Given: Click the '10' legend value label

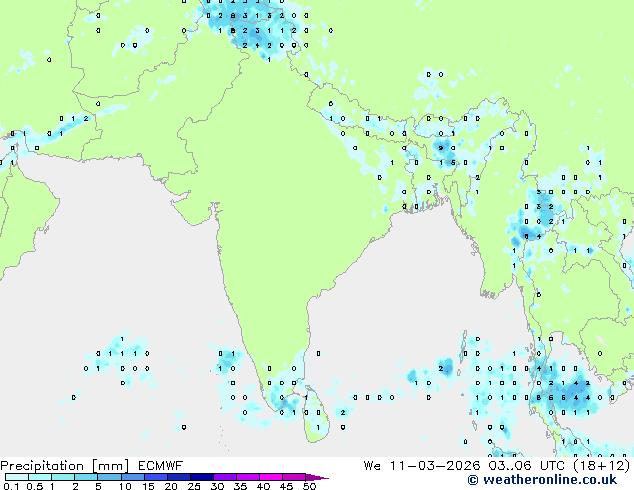Looking at the screenshot, I should click(125, 486).
